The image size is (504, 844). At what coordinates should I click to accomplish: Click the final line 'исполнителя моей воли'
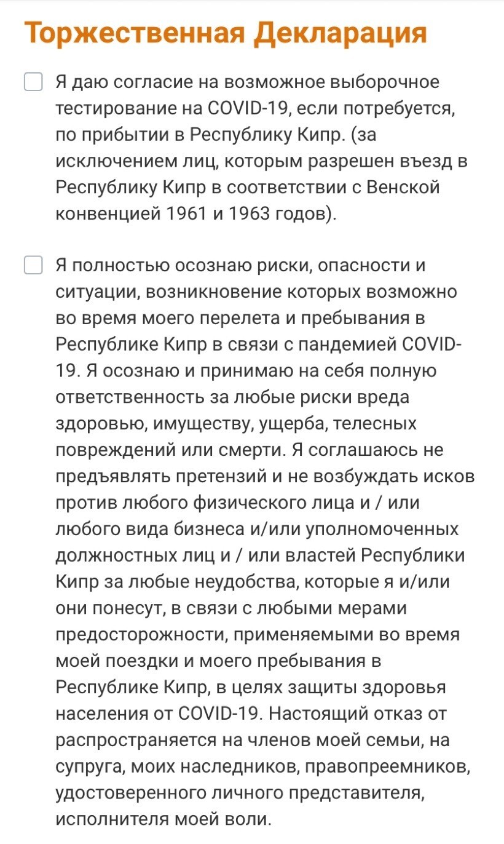pos(162,819)
